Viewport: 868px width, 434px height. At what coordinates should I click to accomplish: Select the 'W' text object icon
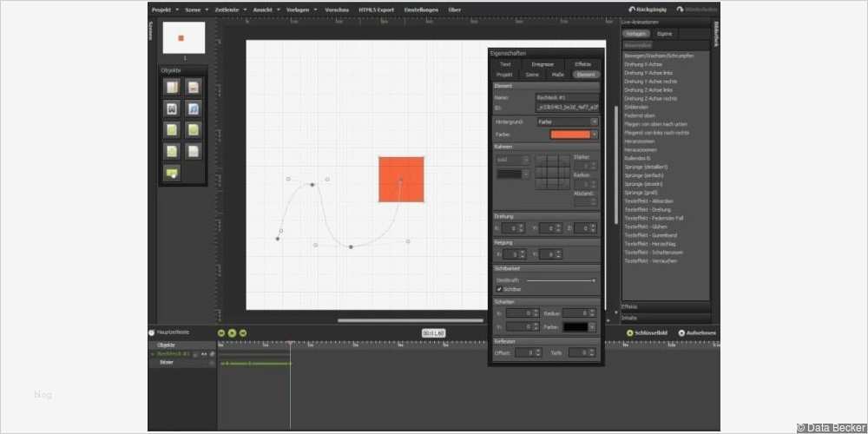point(172,108)
